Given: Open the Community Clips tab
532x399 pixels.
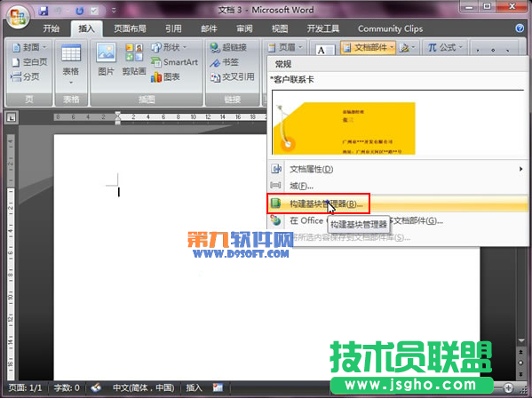Looking at the screenshot, I should 391,28.
